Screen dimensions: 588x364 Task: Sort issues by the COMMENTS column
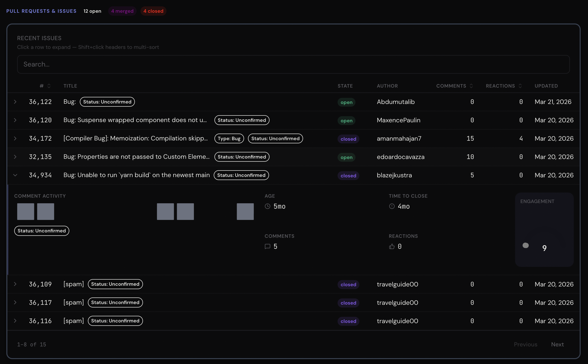[454, 86]
